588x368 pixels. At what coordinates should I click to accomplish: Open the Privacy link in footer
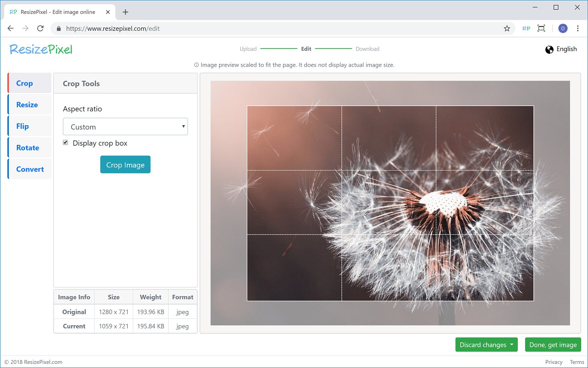554,362
